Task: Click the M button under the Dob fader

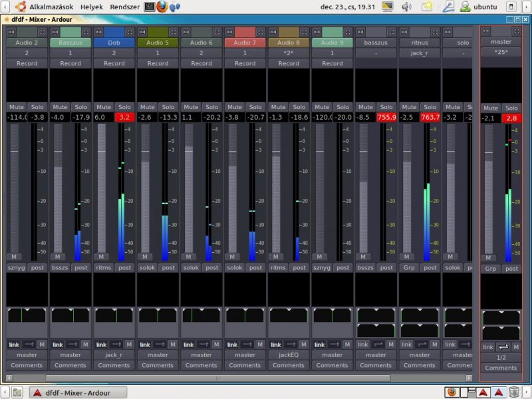Action: click(101, 257)
